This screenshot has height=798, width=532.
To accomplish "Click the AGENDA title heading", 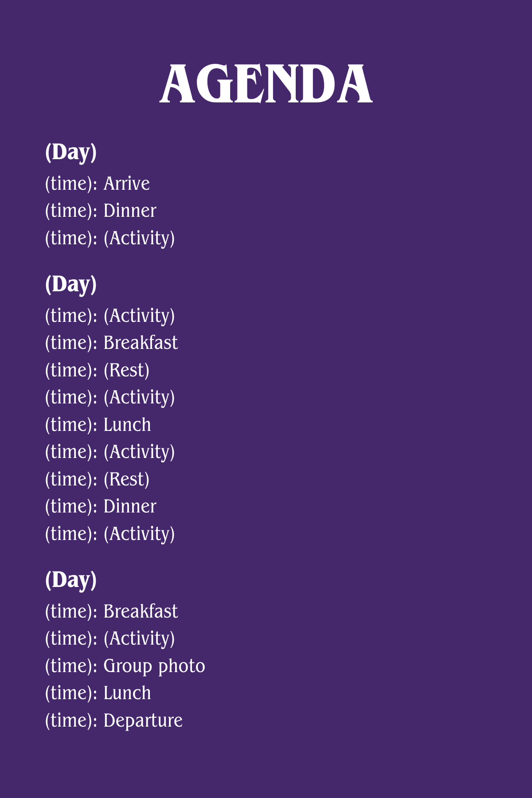I will (x=266, y=84).
